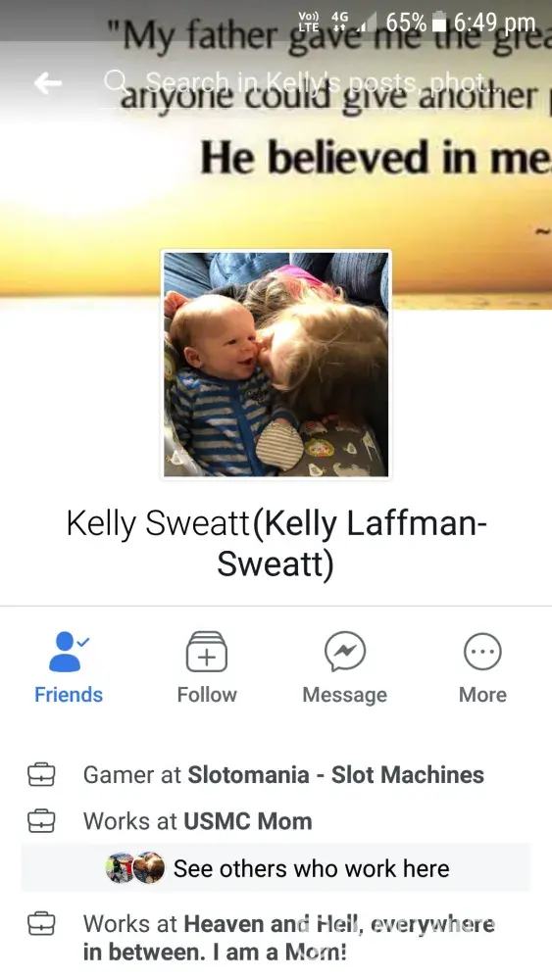Open the profile picture of baby
This screenshot has width=552, height=980.
coord(276,365)
